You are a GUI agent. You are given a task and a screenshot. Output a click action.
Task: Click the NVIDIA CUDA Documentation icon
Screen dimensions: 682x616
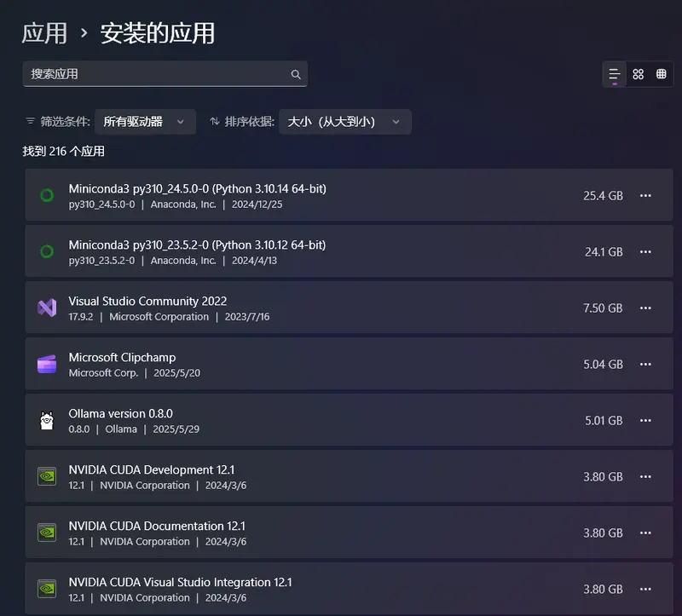click(47, 533)
